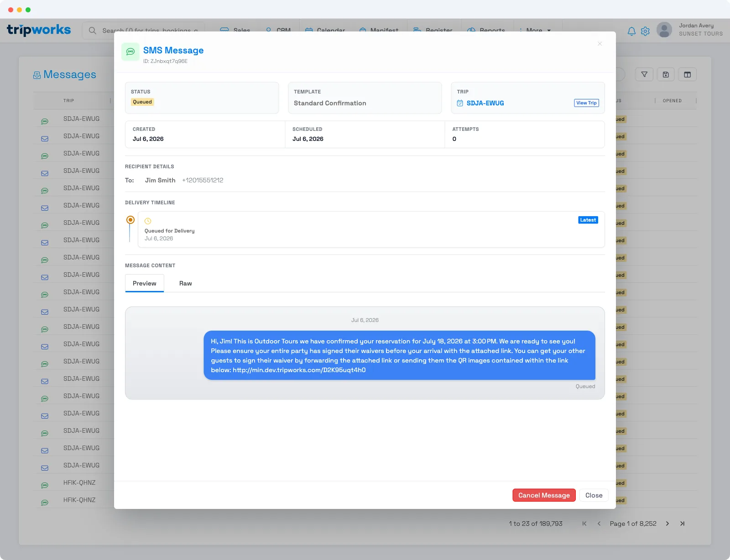Viewport: 730px width, 560px height.
Task: Open the notifications bell icon
Action: (x=631, y=31)
